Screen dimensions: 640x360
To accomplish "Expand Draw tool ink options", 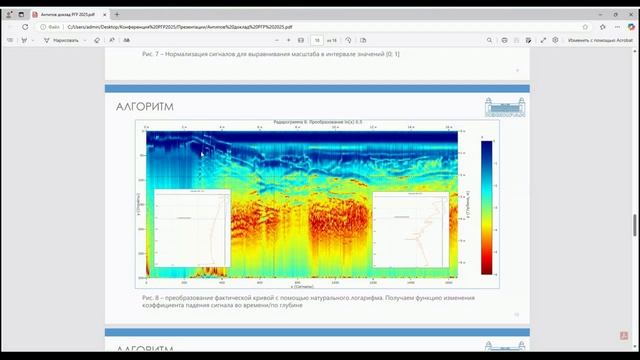I will (x=85, y=40).
